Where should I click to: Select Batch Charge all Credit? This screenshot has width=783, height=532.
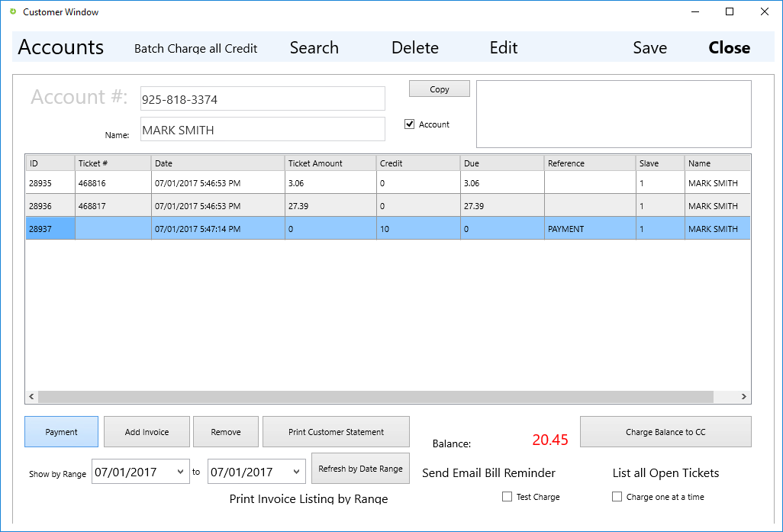pos(195,48)
